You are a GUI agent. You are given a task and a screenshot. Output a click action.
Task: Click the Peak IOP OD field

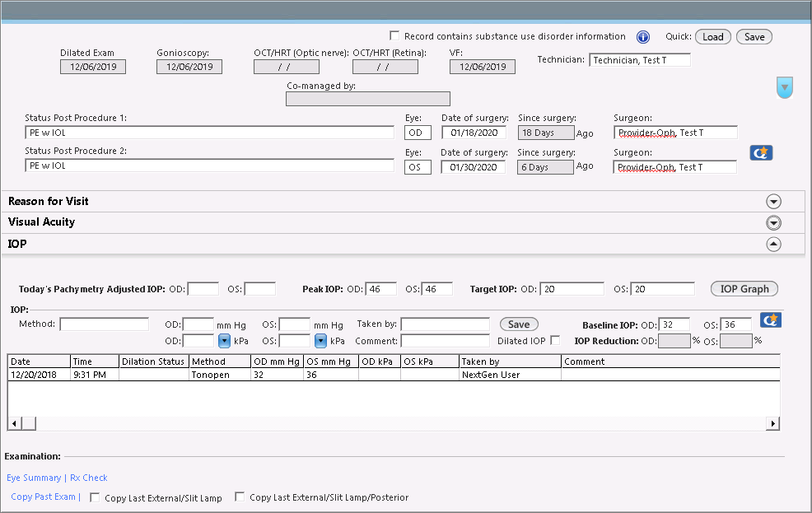(381, 289)
